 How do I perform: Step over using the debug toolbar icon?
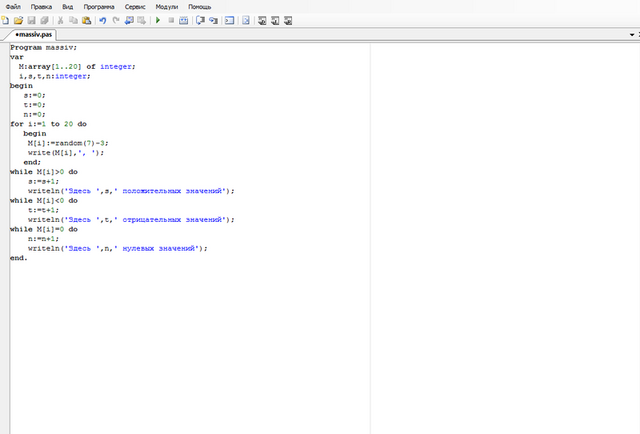pos(200,20)
